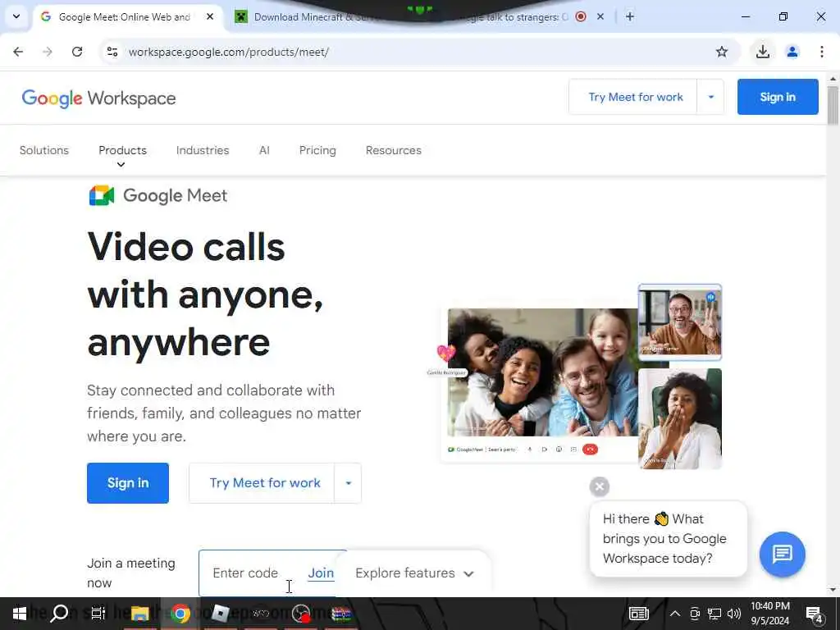Close the talk to strangers tab

[x=600, y=16]
